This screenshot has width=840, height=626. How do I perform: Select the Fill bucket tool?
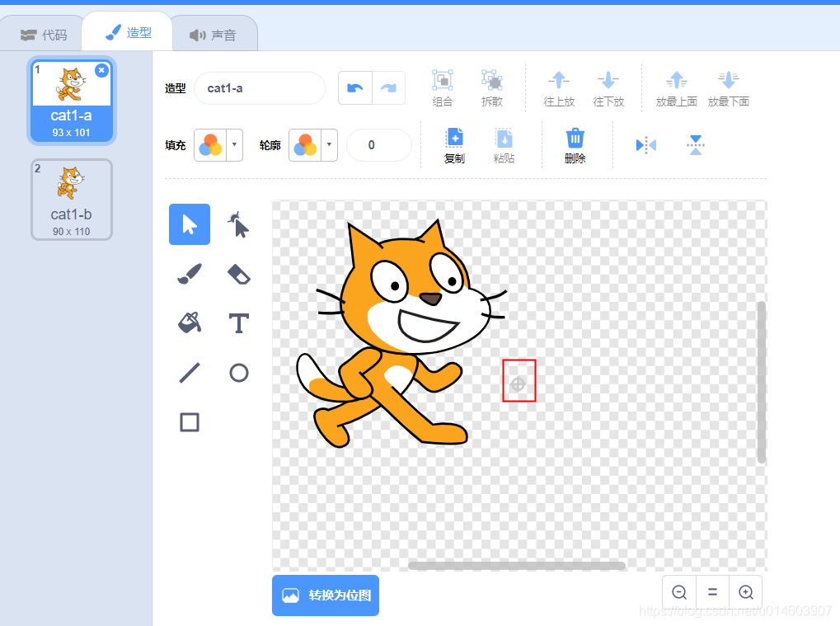tap(190, 323)
